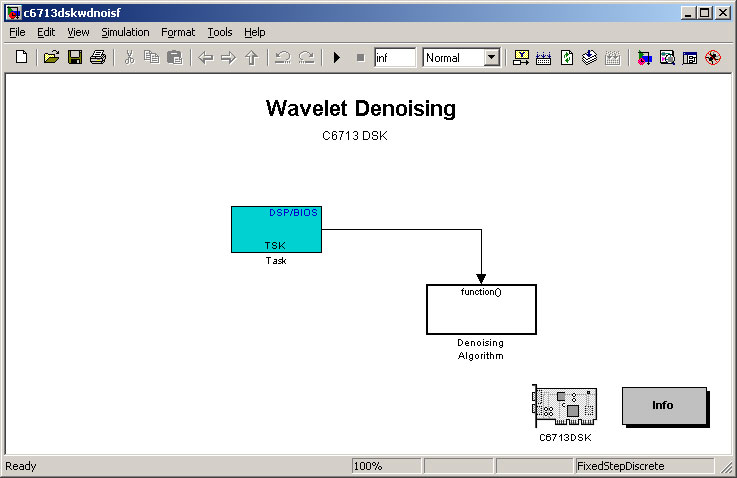Screen dimensions: 737x478
Task: Open a model with the folder icon
Action: click(51, 57)
